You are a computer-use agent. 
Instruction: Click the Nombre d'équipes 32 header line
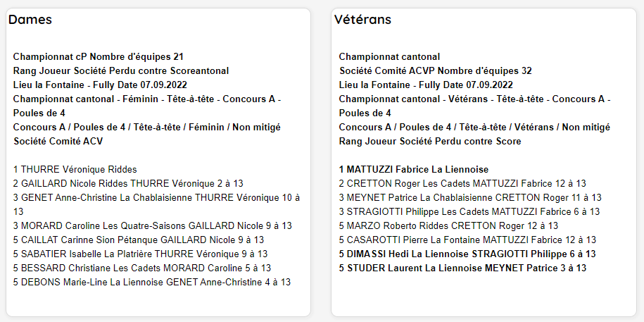click(436, 71)
